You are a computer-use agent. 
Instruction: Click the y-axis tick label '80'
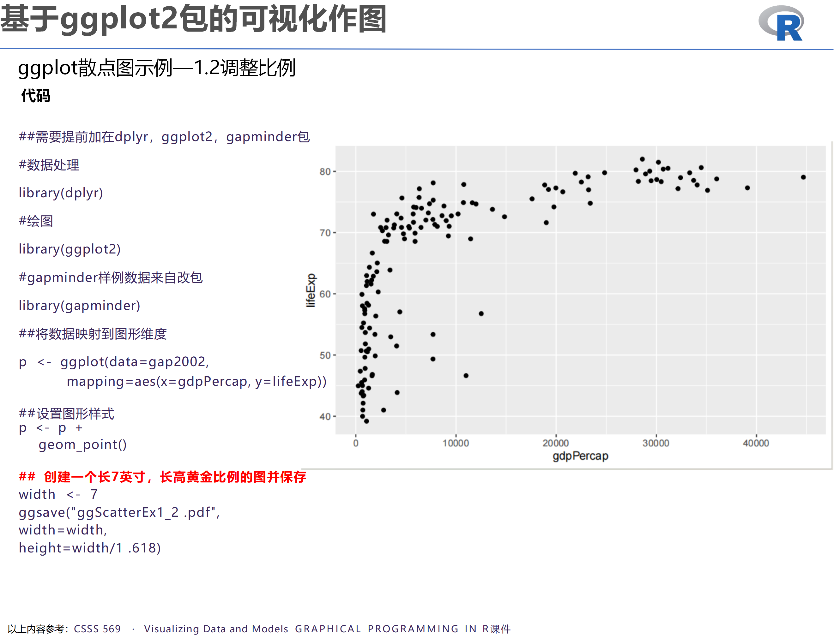click(x=325, y=172)
